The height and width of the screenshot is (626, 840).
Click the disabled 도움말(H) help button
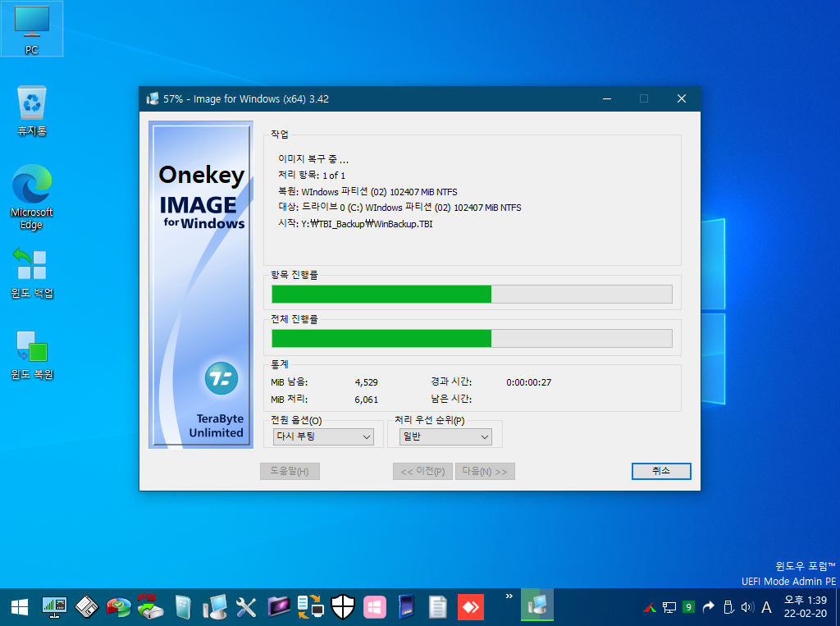(x=290, y=471)
